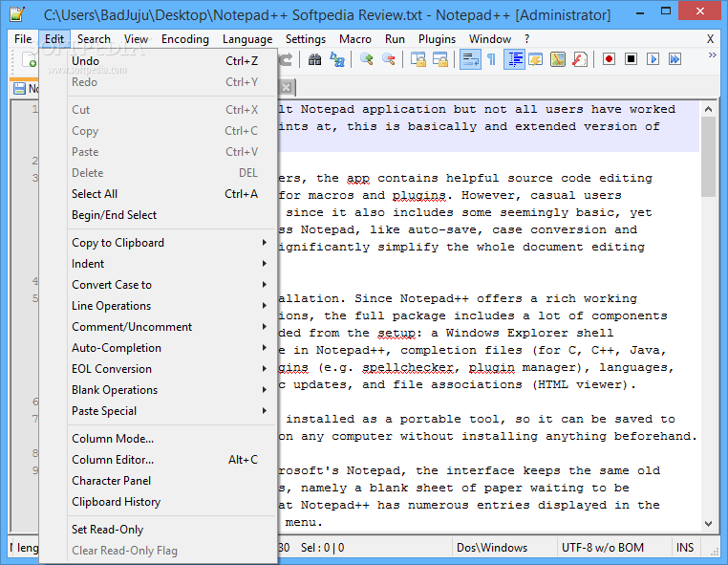Enable synchronize vertical scrolling icon
This screenshot has height=565, width=728.
(418, 59)
